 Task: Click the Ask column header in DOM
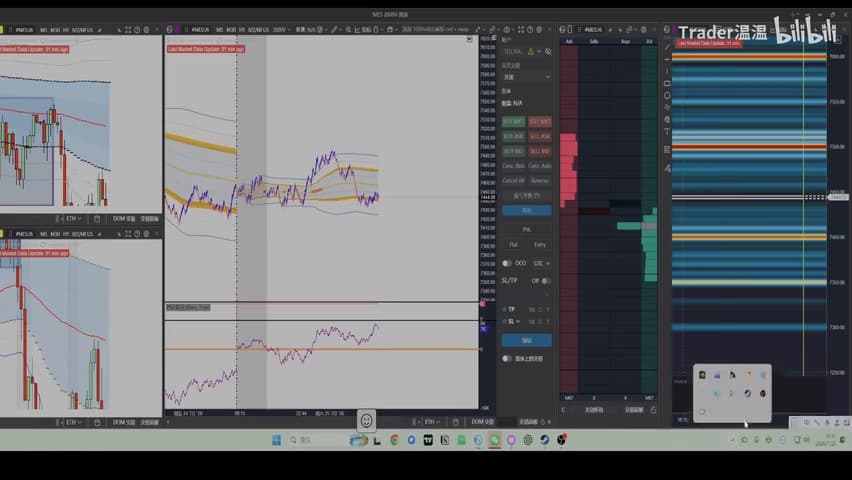coord(569,41)
